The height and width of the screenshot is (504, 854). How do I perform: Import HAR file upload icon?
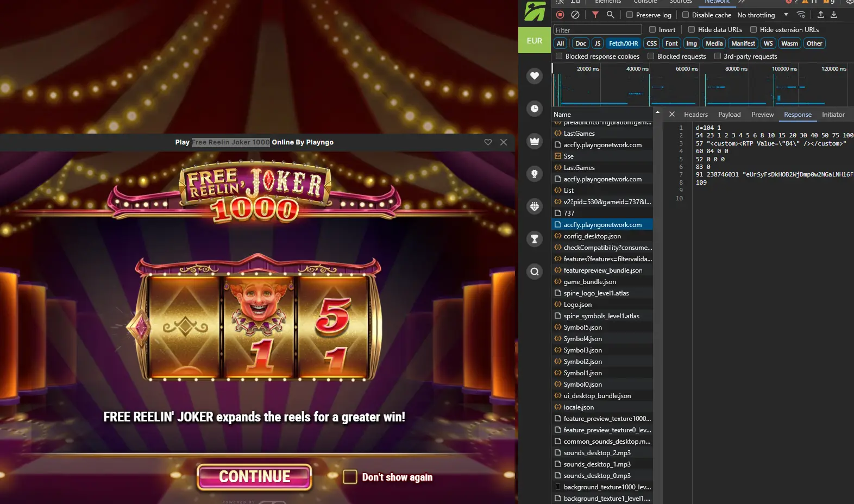point(821,15)
